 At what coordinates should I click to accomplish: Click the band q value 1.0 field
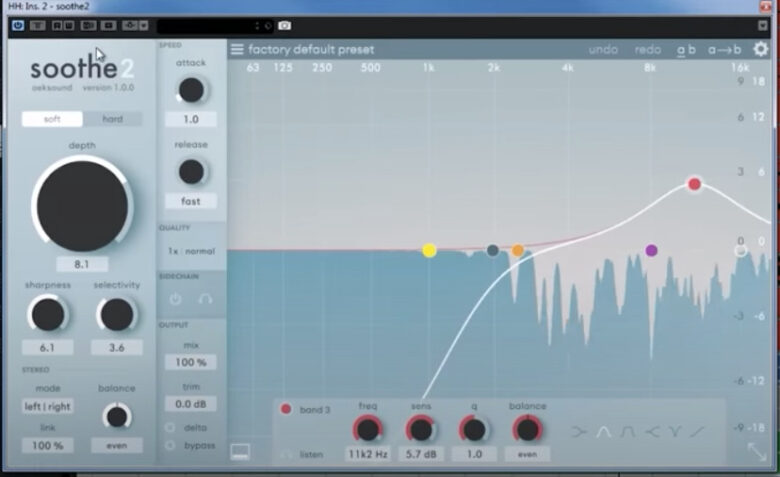474,454
